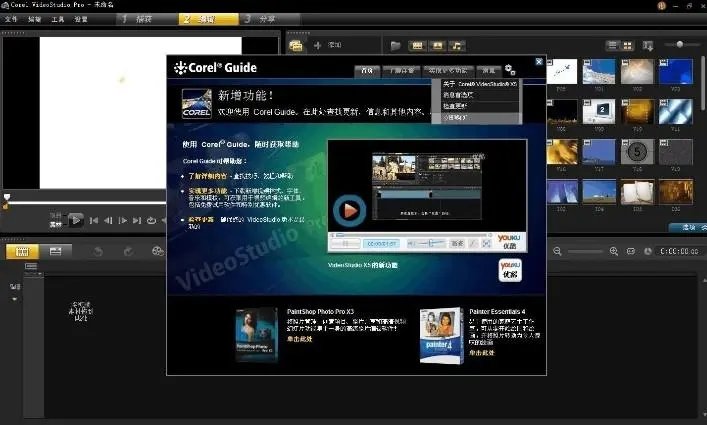Image resolution: width=707 pixels, height=425 pixels.
Task: Toggle the show videos filter icon
Action: click(x=418, y=46)
